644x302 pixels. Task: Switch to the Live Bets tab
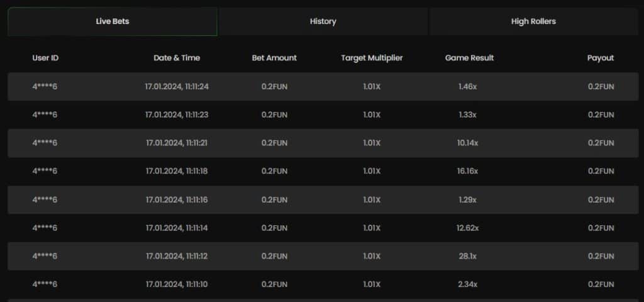point(113,21)
